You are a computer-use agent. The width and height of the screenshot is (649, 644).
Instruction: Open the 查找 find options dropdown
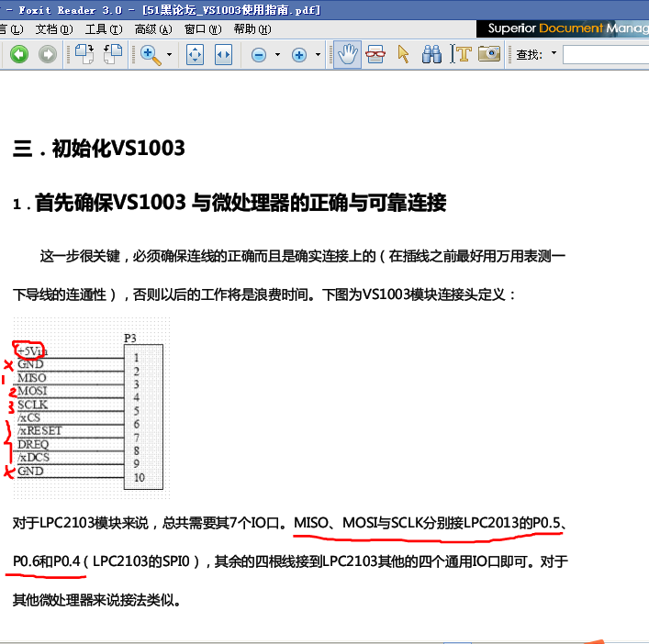(554, 53)
